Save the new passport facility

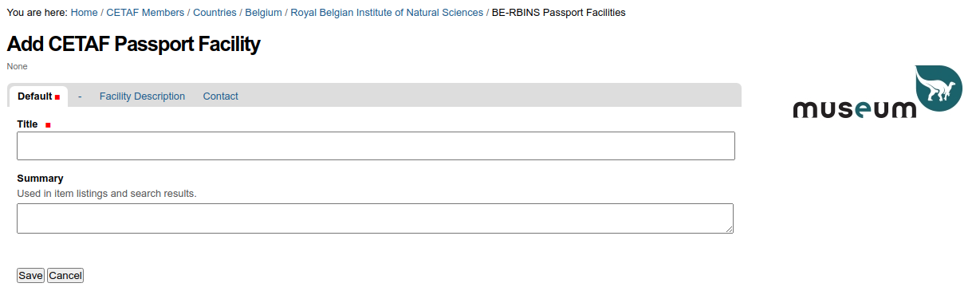tap(30, 275)
